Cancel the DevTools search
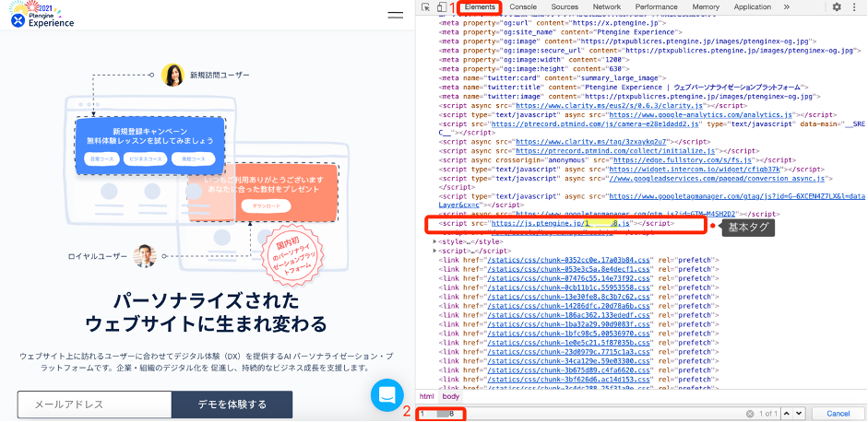Viewport: 868px width, 422px height. coord(838,413)
